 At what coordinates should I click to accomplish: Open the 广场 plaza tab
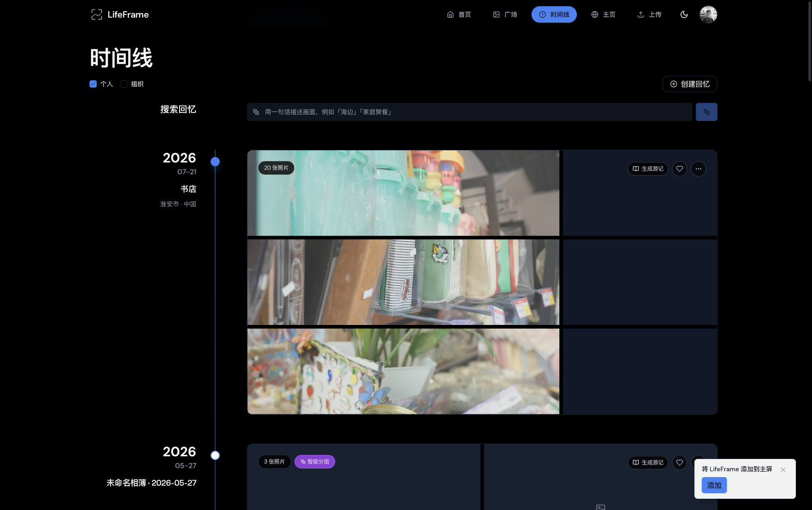point(505,14)
